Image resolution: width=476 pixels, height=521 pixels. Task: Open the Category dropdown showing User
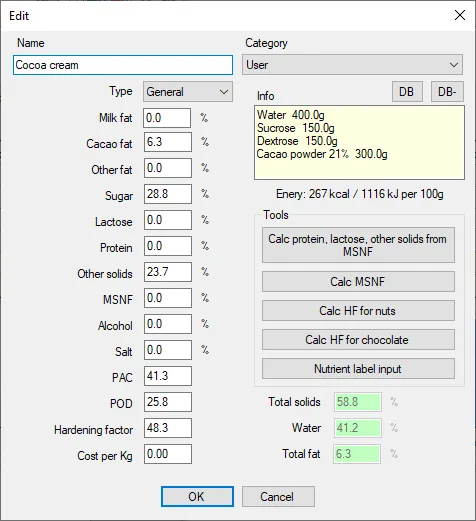tap(352, 65)
